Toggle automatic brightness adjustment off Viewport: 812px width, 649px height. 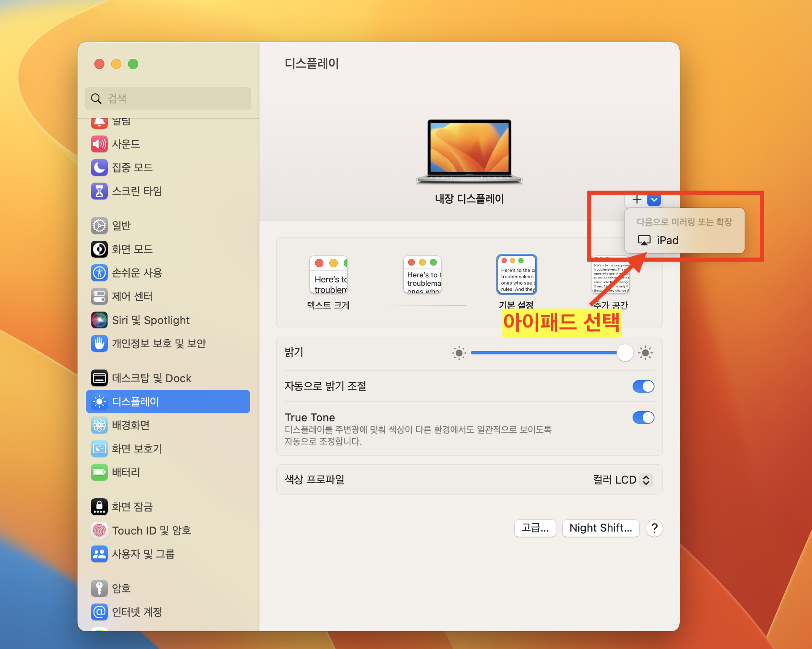(643, 386)
